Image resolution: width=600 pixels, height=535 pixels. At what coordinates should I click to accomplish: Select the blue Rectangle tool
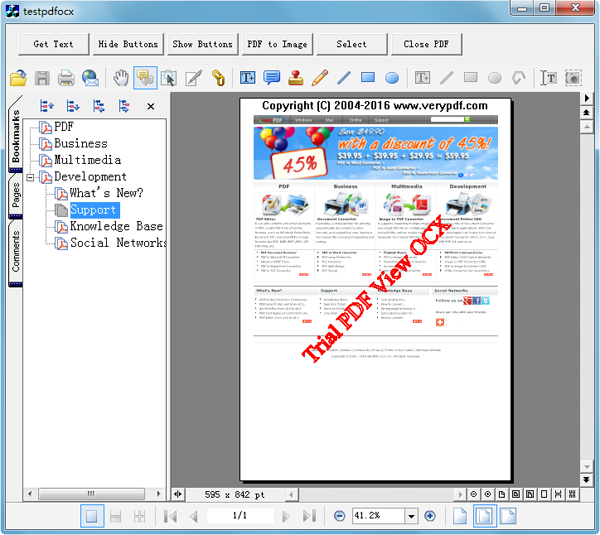click(368, 78)
